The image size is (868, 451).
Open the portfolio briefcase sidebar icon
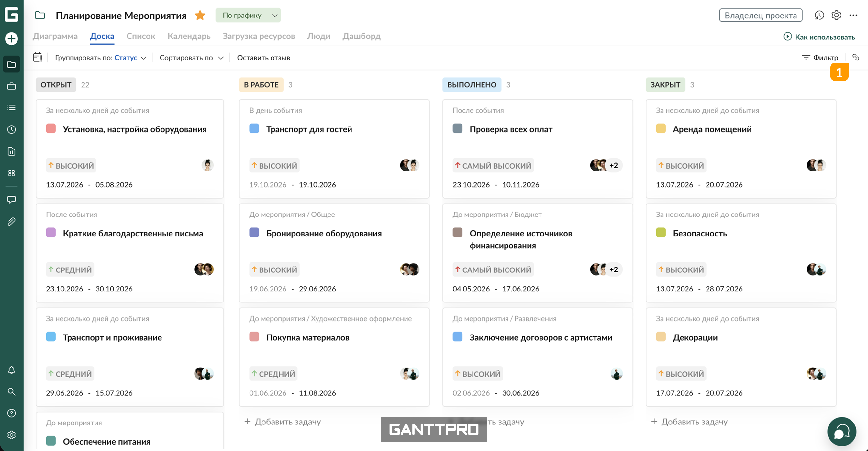(11, 86)
